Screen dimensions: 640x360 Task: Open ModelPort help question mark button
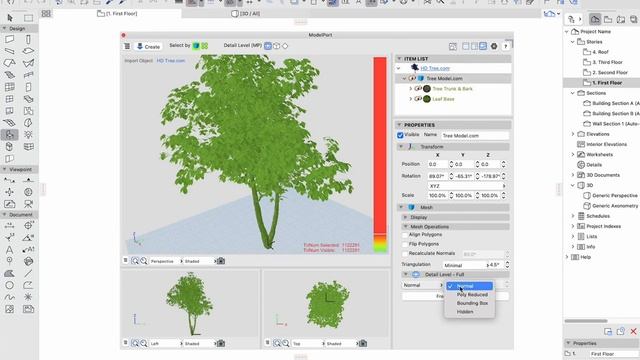point(505,47)
